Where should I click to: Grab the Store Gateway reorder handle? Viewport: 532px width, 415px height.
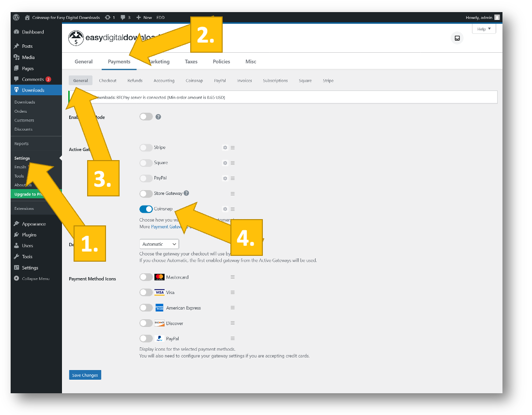click(233, 193)
